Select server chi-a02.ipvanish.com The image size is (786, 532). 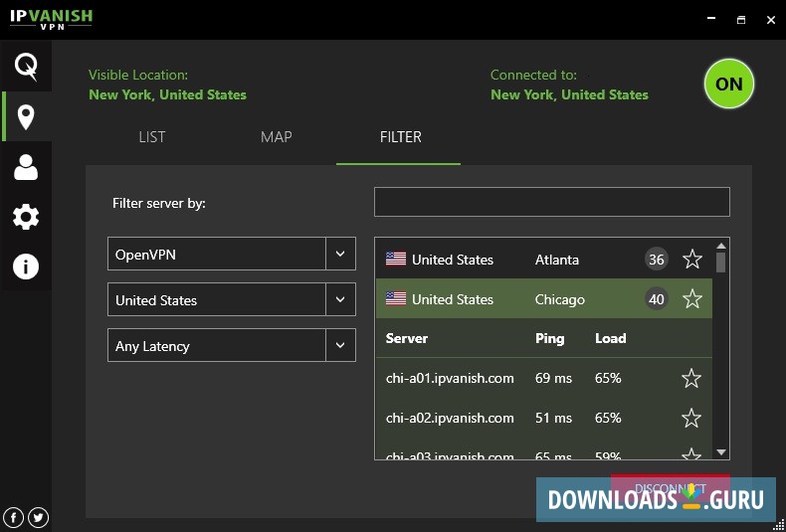pyautogui.click(x=544, y=418)
